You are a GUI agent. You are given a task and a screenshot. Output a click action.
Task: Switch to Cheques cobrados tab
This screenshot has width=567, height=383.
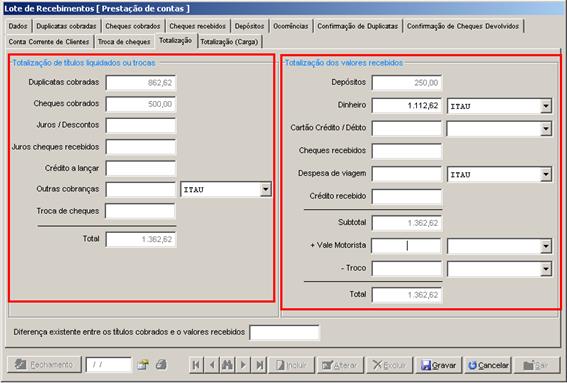133,26
